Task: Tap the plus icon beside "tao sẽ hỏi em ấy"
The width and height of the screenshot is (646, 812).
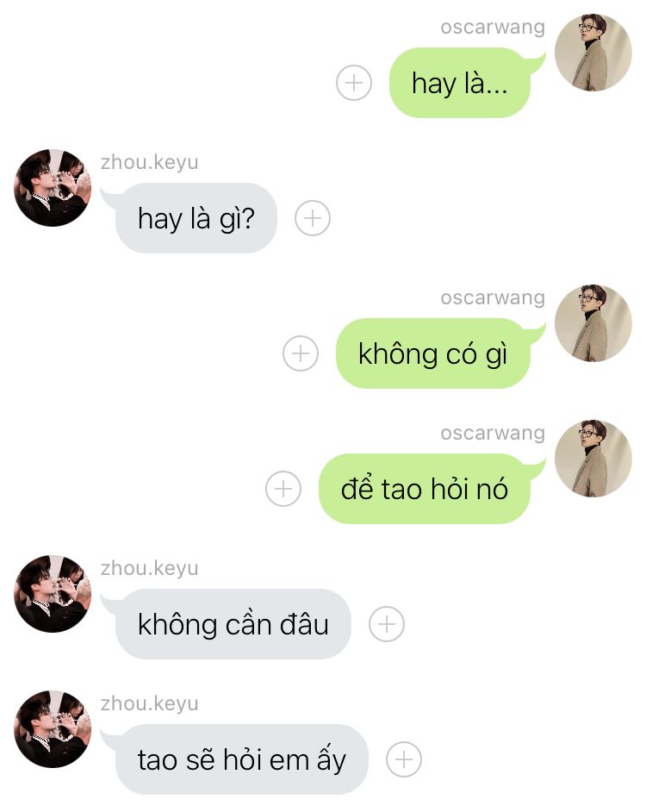Action: click(404, 759)
